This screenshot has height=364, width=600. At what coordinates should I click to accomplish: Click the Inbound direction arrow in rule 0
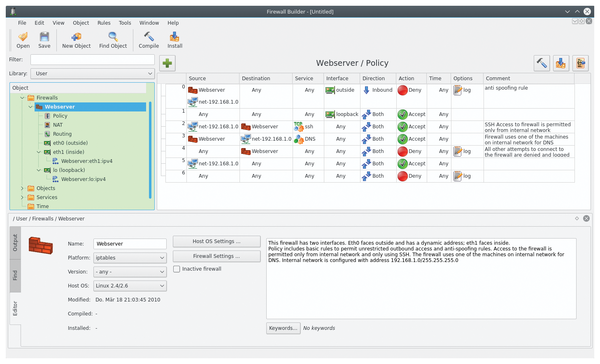click(x=366, y=90)
